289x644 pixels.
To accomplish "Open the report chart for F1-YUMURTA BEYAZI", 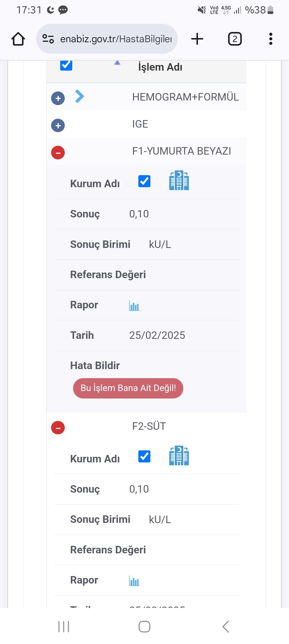I will [x=134, y=305].
